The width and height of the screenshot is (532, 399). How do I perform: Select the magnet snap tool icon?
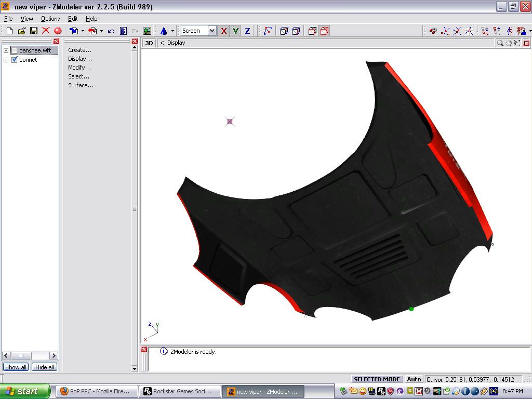point(433,31)
